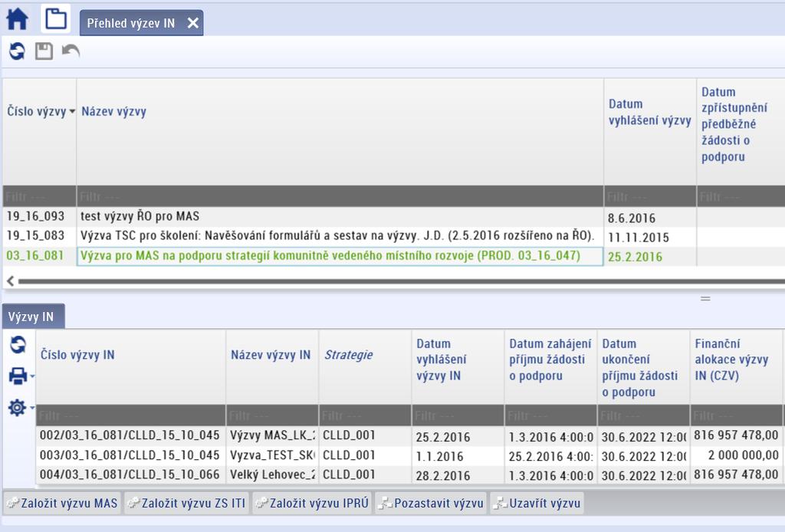Grab the panel splitter handle

(x=705, y=299)
